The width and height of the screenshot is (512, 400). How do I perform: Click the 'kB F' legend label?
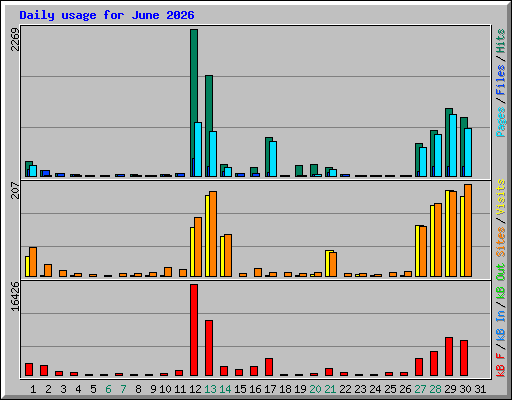tap(501, 364)
